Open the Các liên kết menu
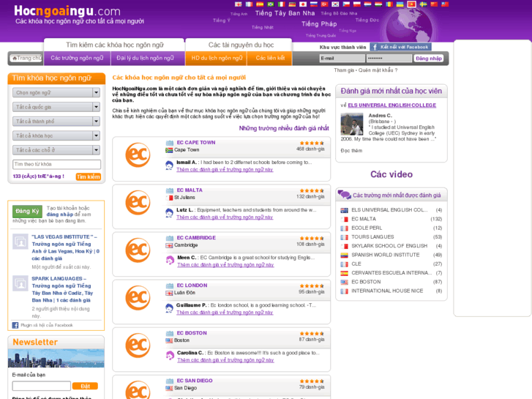The image size is (532, 399). point(270,58)
